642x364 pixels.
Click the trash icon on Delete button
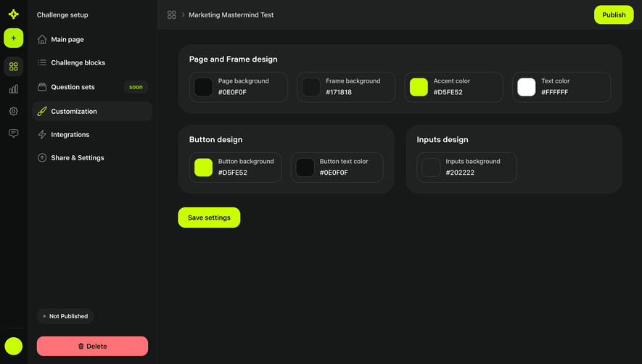(x=81, y=347)
